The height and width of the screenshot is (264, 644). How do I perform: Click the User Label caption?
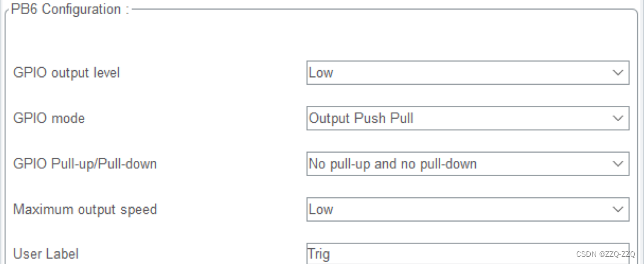[x=45, y=254]
